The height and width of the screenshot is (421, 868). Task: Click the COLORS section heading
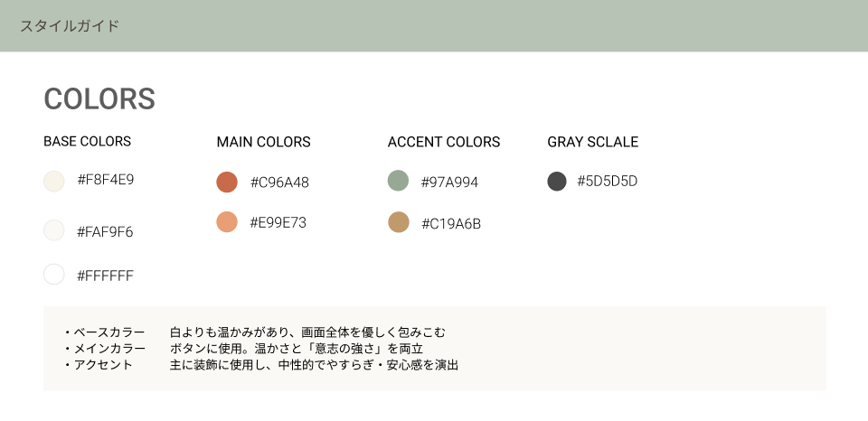[99, 99]
